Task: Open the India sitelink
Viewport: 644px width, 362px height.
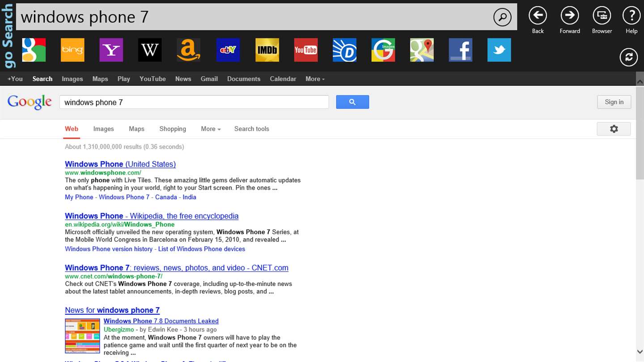Action: pyautogui.click(x=190, y=197)
